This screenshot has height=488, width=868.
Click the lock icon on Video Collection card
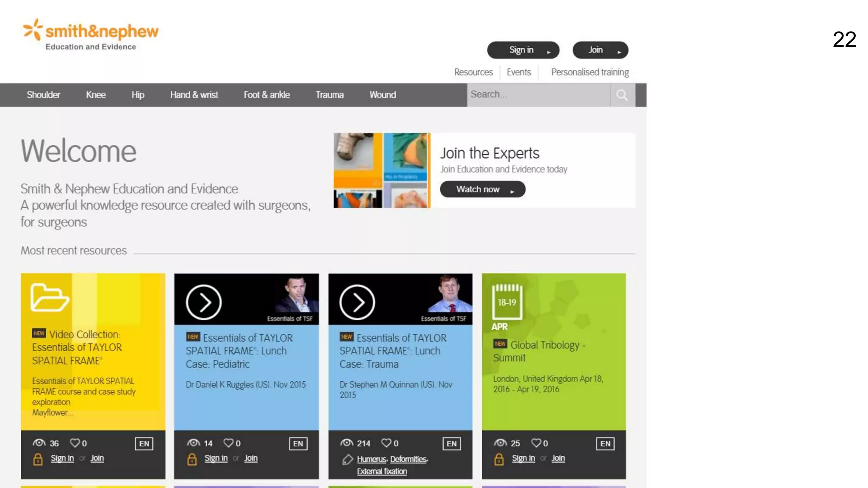tap(38, 459)
